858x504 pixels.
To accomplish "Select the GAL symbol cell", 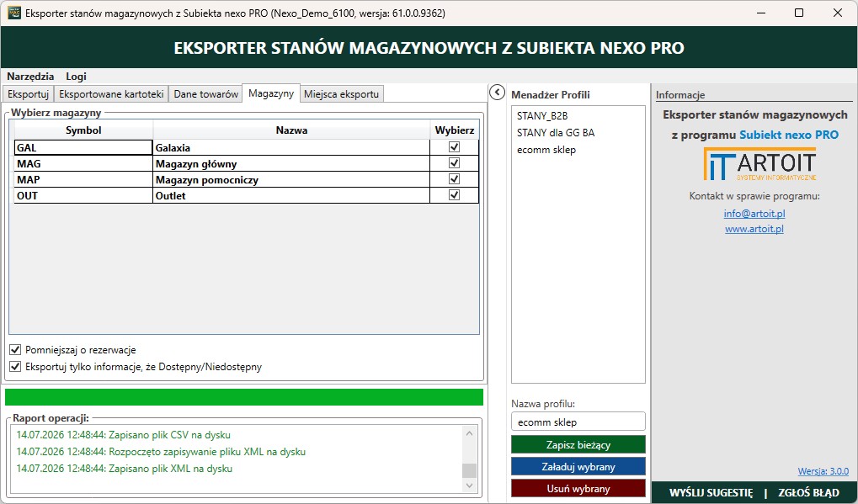I will tap(83, 147).
